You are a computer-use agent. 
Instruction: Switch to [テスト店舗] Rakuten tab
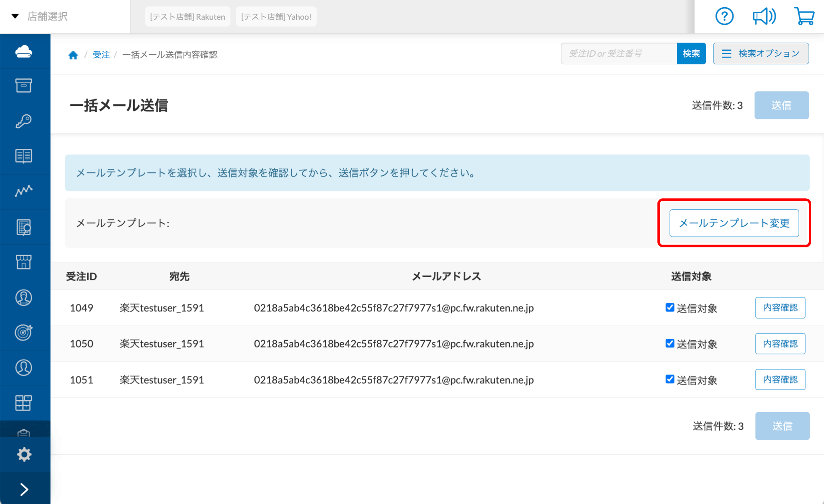187,17
